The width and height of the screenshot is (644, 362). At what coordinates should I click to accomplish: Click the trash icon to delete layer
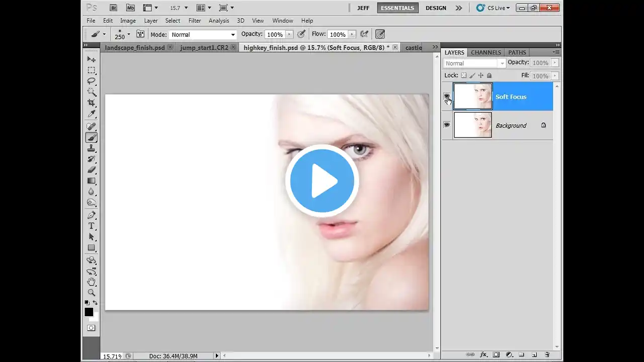pos(547,355)
